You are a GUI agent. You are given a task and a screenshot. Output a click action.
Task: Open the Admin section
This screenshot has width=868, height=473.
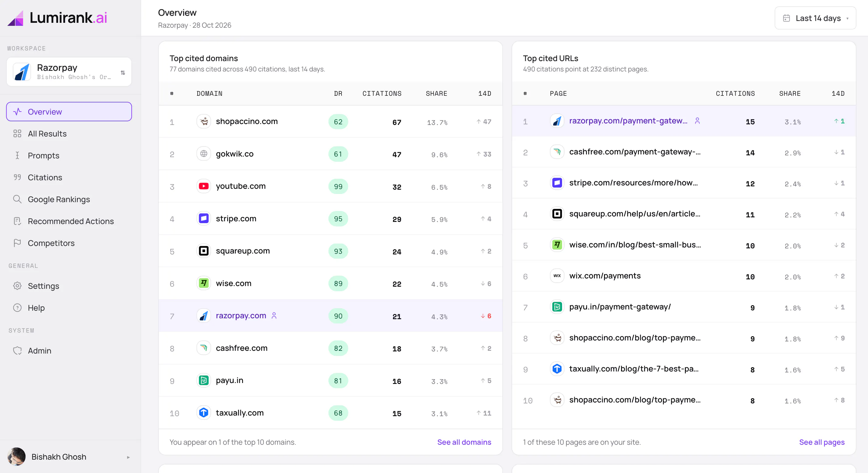[69, 351]
